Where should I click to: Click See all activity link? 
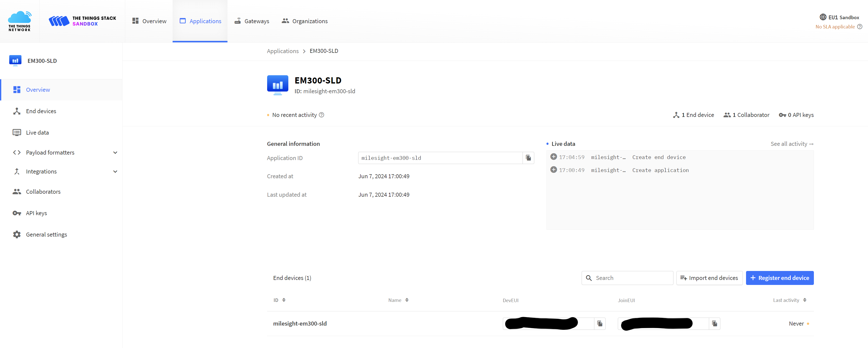click(792, 144)
